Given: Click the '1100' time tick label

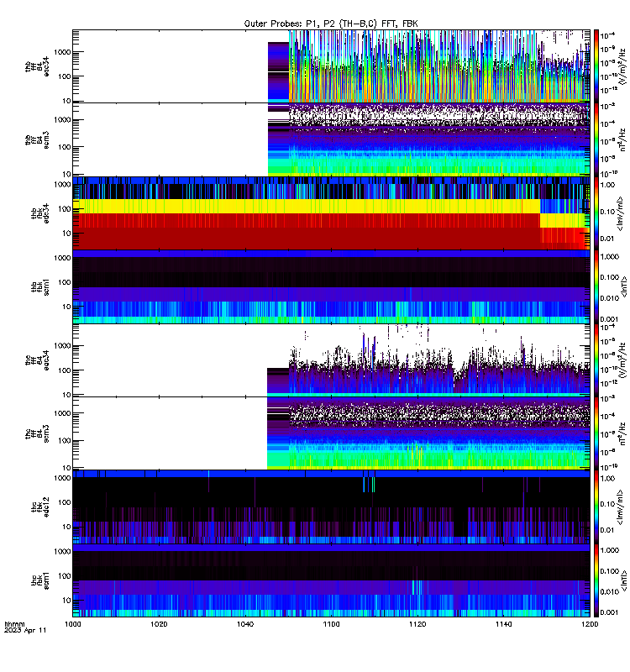Looking at the screenshot, I should 331,624.
